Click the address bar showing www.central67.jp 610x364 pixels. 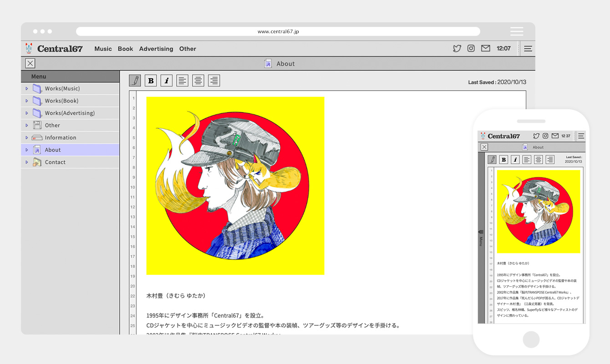point(278,31)
